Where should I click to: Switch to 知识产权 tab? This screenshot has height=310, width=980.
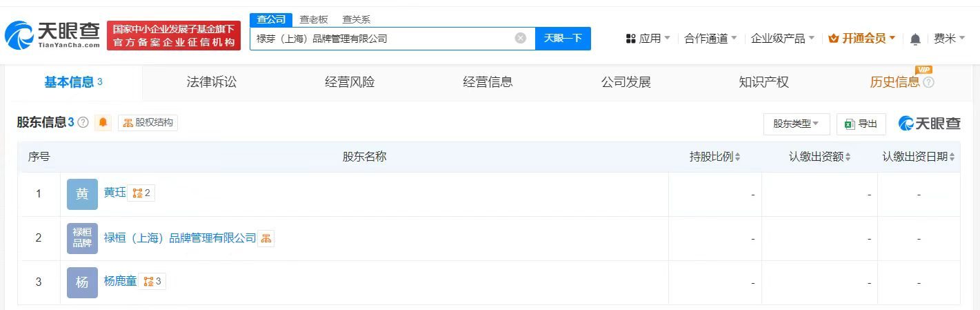(x=763, y=82)
